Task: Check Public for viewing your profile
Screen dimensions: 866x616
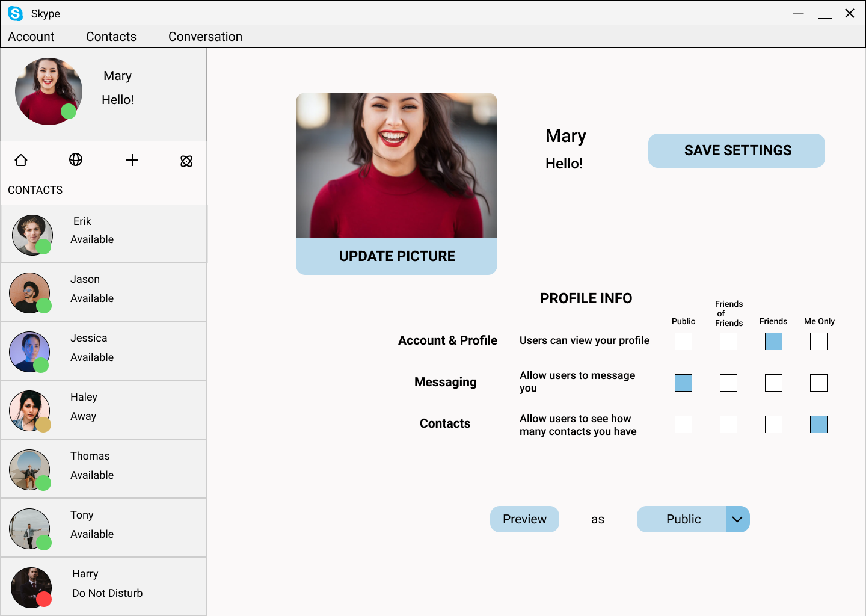Action: click(683, 342)
